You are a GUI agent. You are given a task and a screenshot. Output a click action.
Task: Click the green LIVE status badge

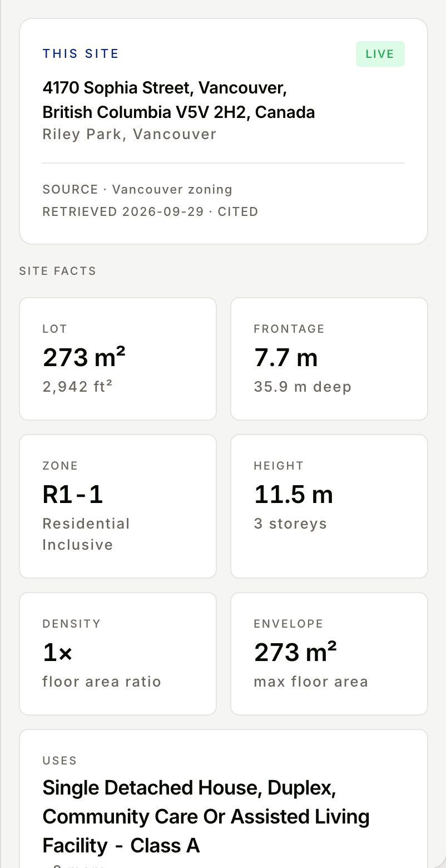click(x=380, y=54)
